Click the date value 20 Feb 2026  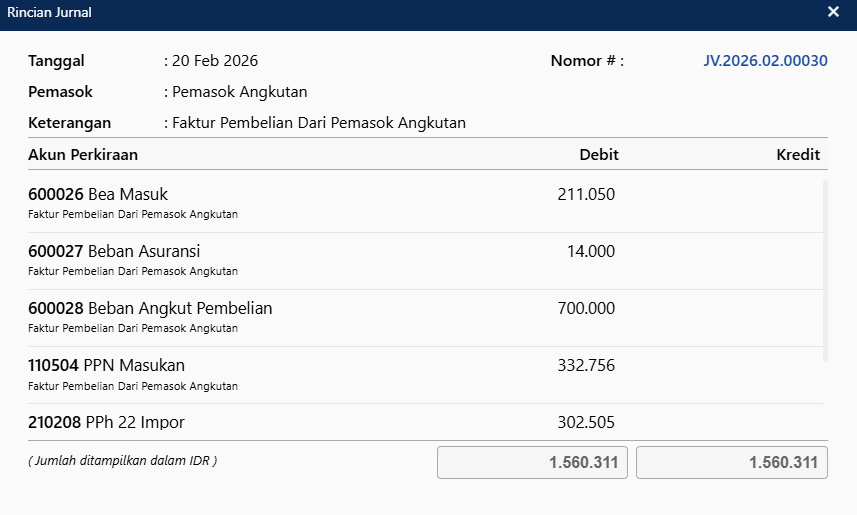coord(215,61)
